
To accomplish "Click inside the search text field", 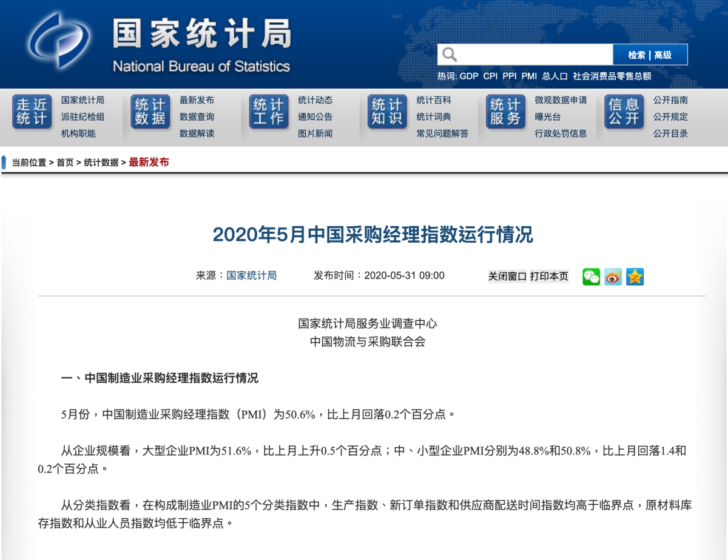I will (x=534, y=55).
